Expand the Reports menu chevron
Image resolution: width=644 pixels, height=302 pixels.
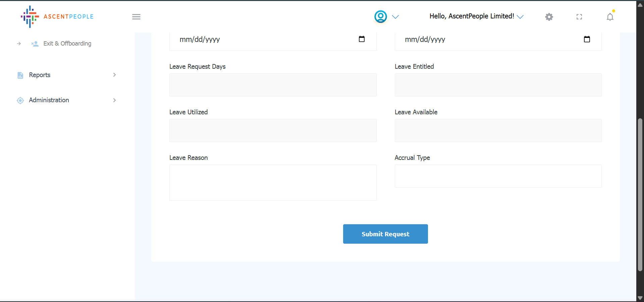[114, 75]
